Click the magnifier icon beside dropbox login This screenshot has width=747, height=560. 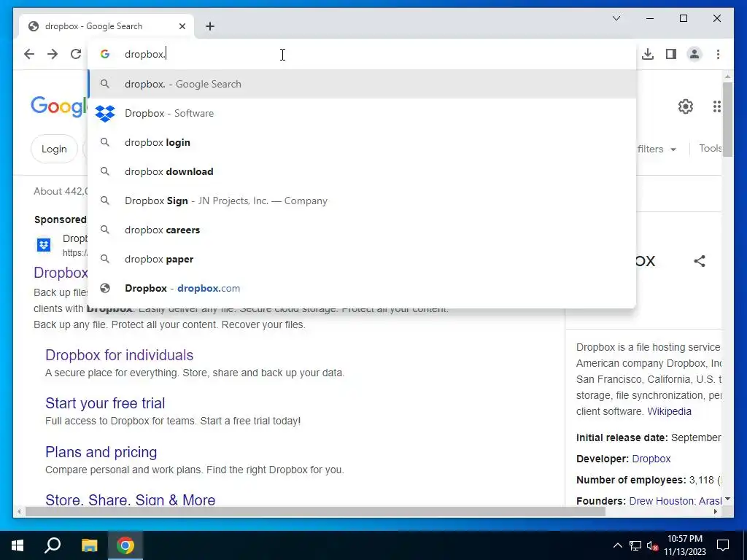[x=105, y=142]
